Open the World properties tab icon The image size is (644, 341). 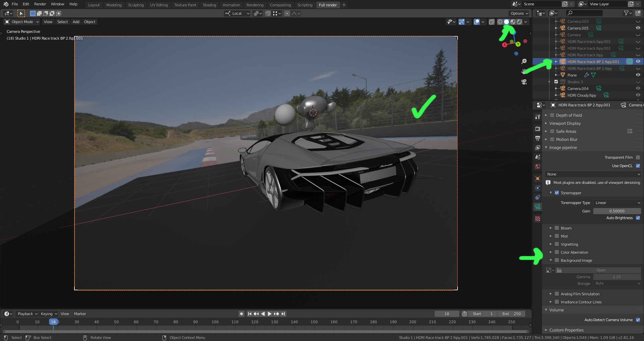point(538,166)
